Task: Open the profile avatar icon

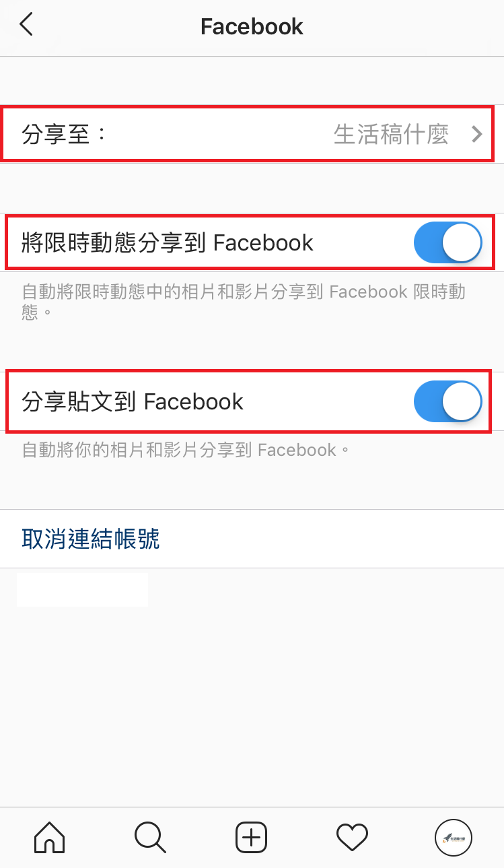Action: click(x=453, y=838)
